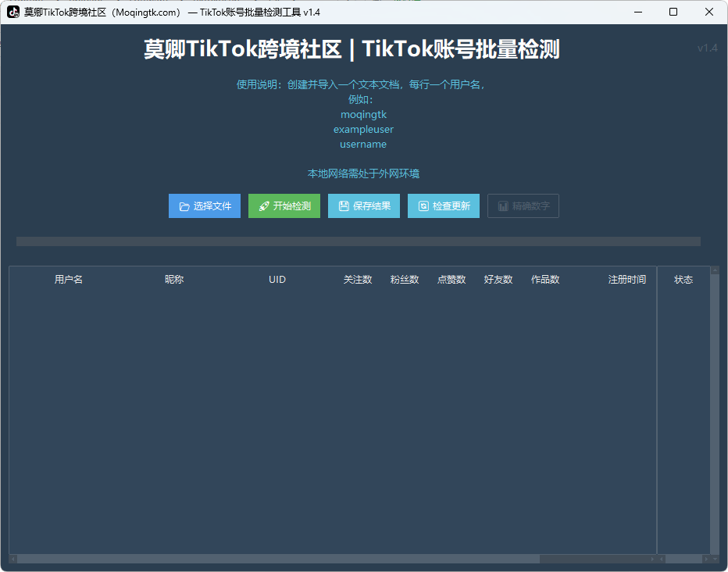Click the vertical scrollbar beside 状态 column
This screenshot has width=728, height=572.
714,414
